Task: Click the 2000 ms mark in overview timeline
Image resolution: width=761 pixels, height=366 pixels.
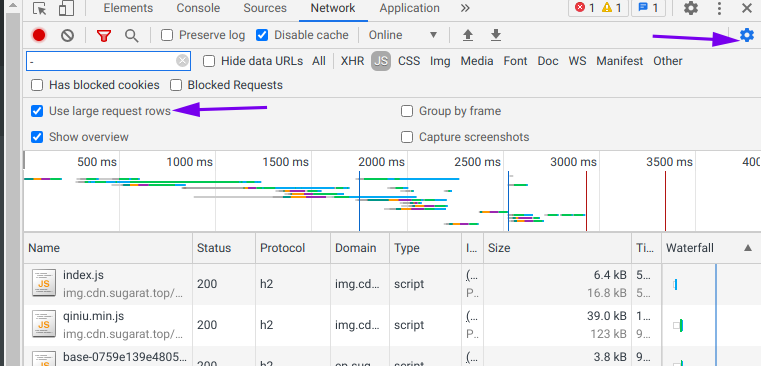Action: (381, 162)
